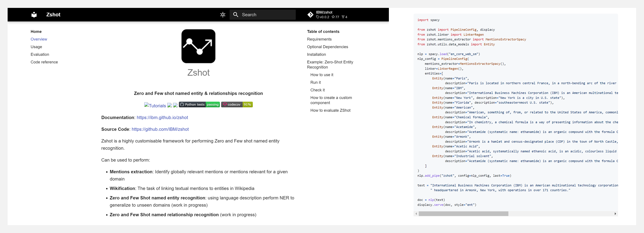
Task: Click the Zshot title in the header
Action: pos(53,15)
